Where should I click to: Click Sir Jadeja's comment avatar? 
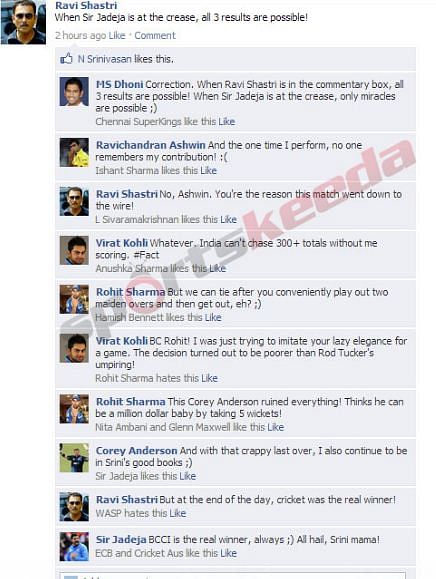coord(74,547)
